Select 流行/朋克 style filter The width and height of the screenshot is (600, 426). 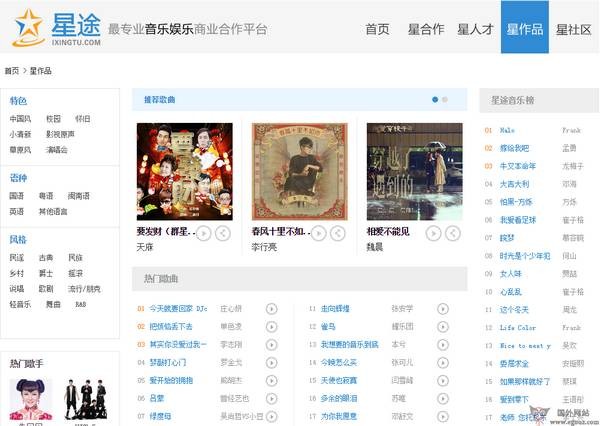[86, 288]
